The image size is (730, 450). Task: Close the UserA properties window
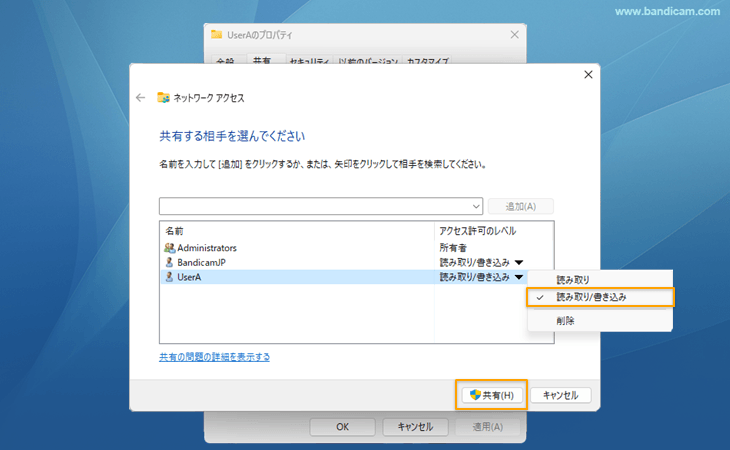click(514, 34)
